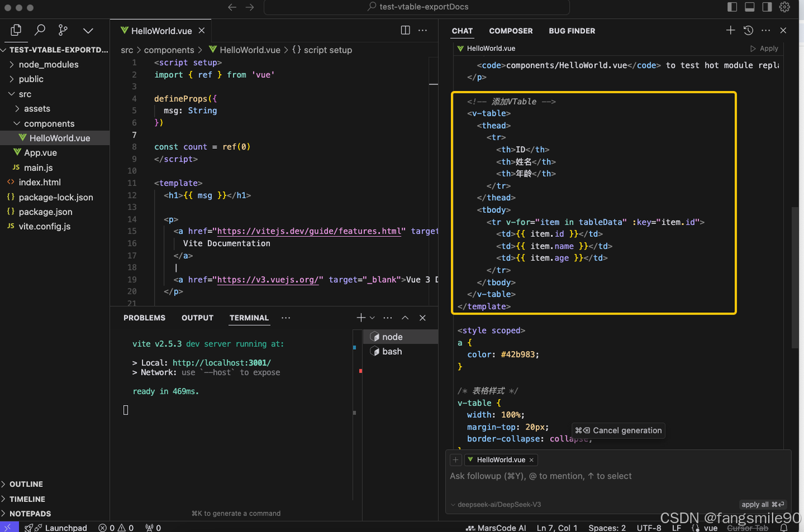This screenshot has width=804, height=532.
Task: Open the Search view icon
Action: coord(40,30)
